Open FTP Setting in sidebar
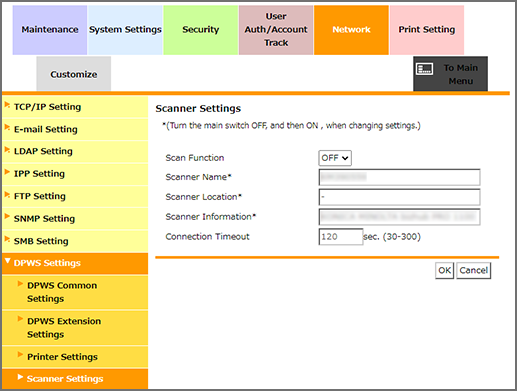Image resolution: width=517 pixels, height=391 pixels. point(75,196)
